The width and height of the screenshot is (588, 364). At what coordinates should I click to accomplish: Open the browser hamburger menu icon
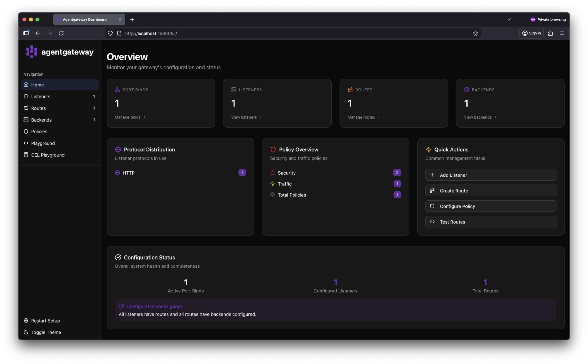pyautogui.click(x=562, y=33)
